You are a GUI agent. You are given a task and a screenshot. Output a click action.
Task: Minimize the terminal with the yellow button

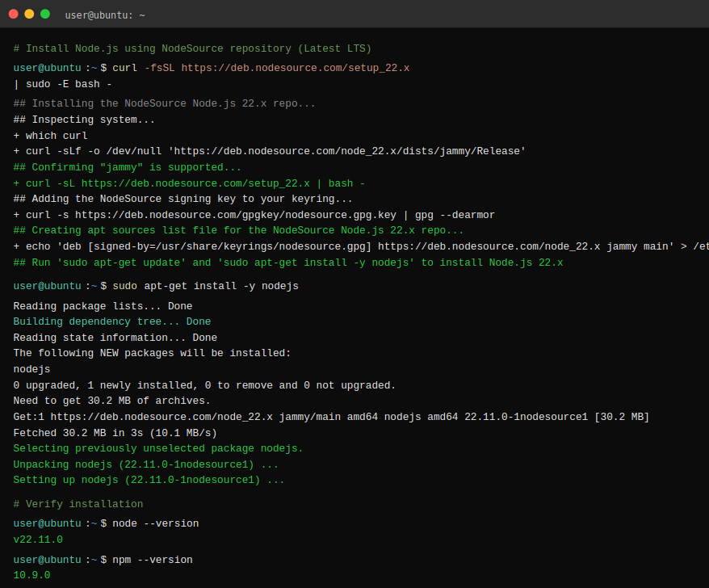pyautogui.click(x=29, y=14)
